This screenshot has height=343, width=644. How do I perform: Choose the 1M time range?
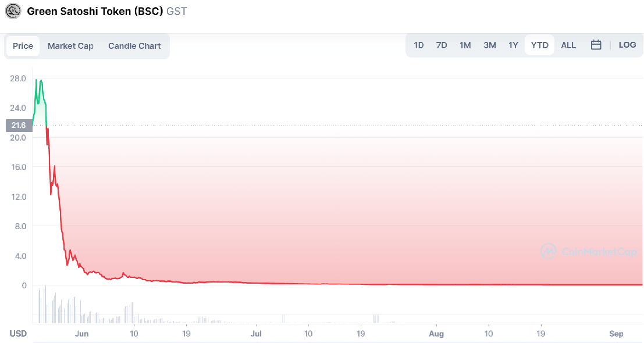pyautogui.click(x=465, y=45)
